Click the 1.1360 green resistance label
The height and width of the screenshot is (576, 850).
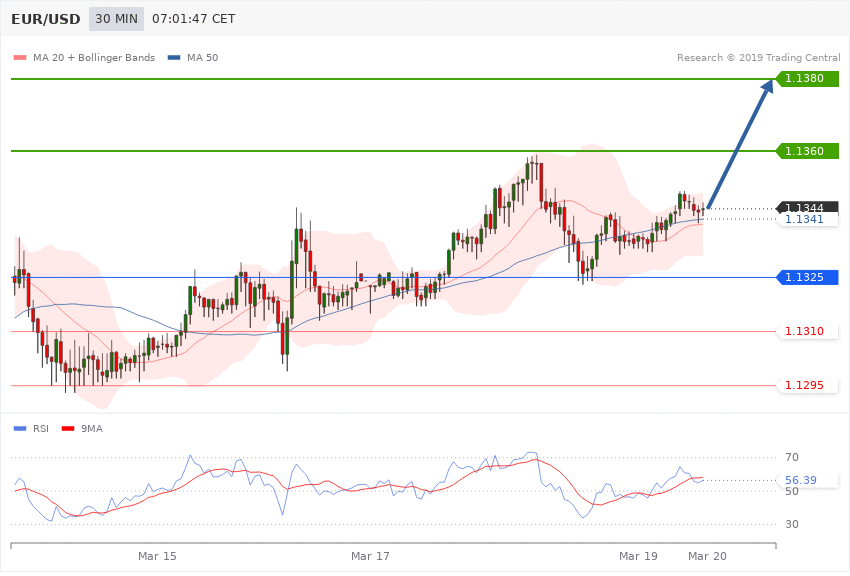(808, 151)
